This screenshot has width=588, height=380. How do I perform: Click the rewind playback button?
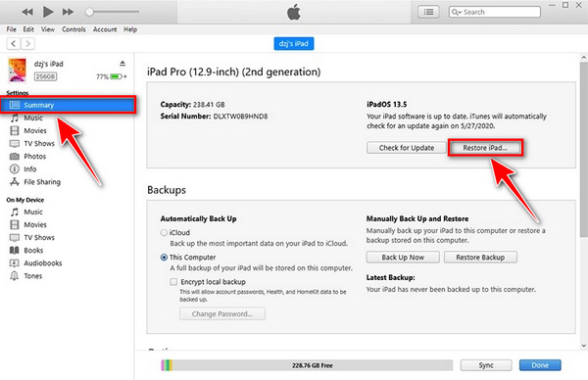click(x=27, y=12)
